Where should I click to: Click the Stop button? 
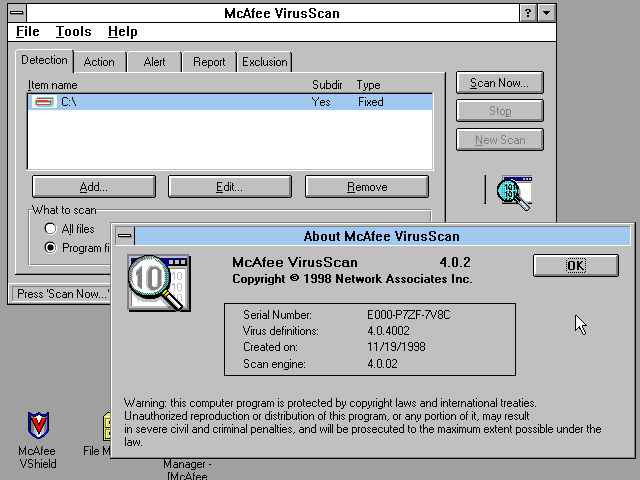[x=500, y=111]
